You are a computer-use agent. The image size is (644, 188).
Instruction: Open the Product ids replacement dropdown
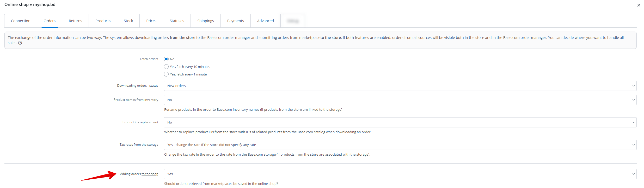pyautogui.click(x=400, y=122)
